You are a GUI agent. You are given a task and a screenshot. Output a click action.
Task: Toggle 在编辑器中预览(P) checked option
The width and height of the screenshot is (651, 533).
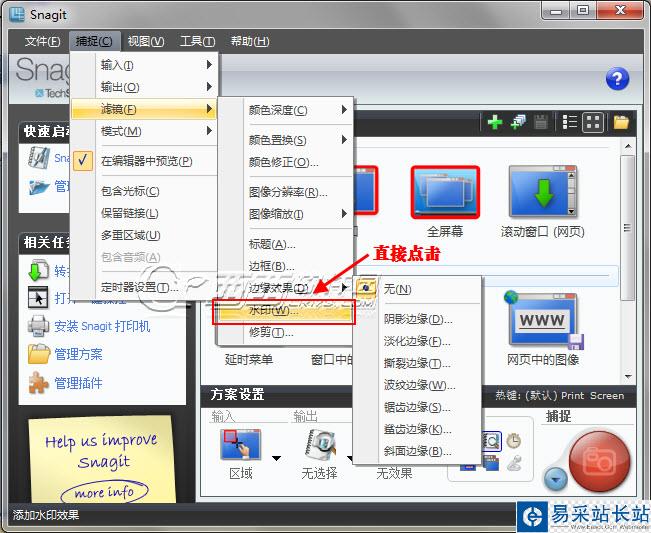144,161
